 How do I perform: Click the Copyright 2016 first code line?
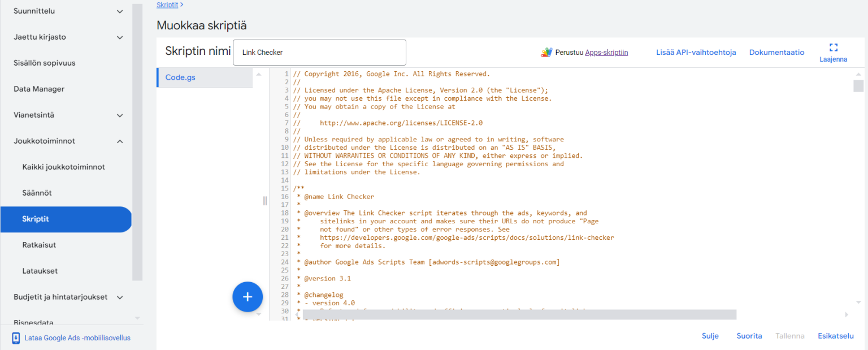(x=391, y=74)
